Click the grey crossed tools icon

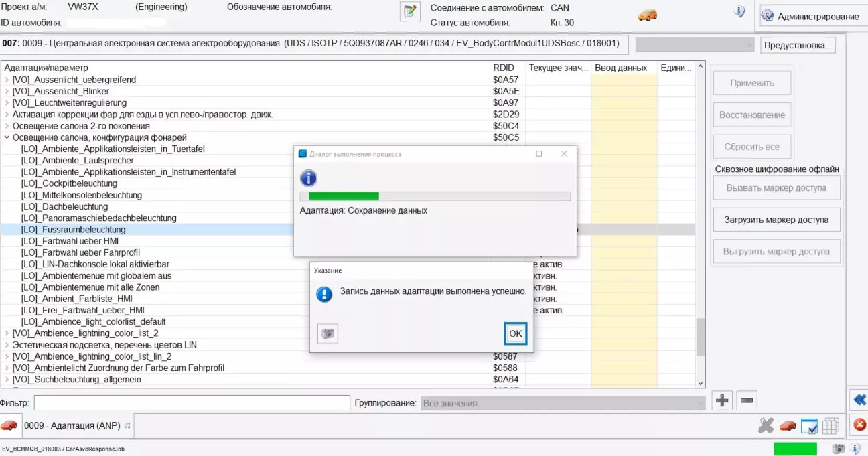[x=766, y=425]
